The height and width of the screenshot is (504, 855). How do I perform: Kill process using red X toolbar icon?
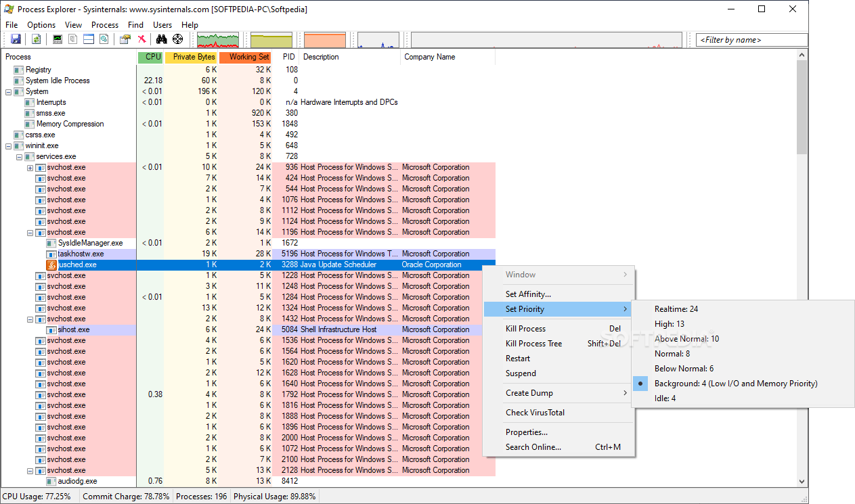(x=141, y=39)
